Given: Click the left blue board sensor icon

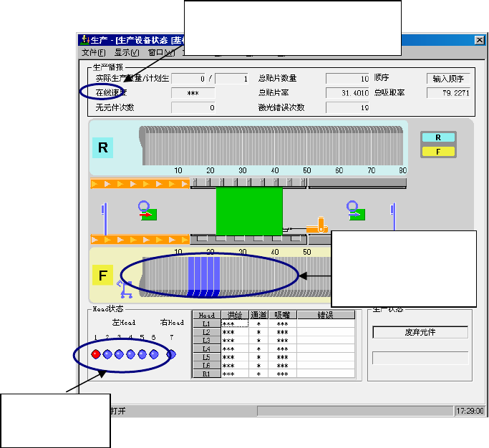Looking at the screenshot, I should pos(105,219).
